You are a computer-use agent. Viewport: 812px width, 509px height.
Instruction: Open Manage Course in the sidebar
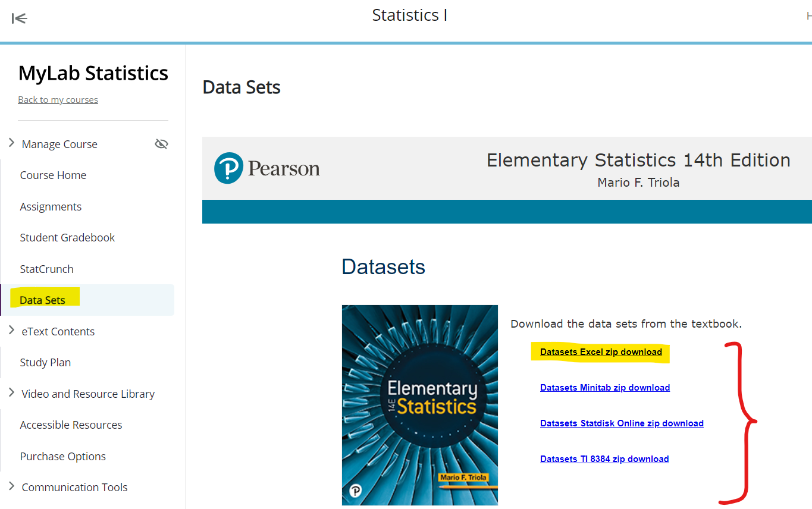pos(59,144)
